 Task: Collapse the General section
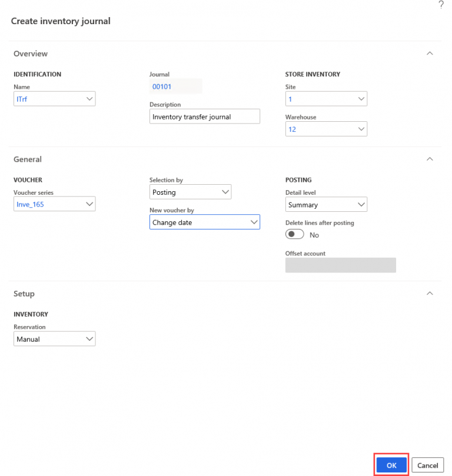pos(430,158)
